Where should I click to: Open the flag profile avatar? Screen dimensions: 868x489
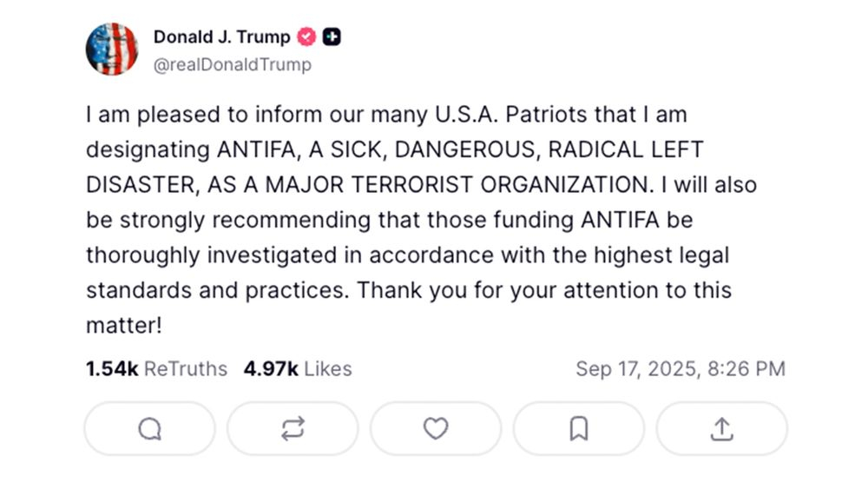(x=112, y=50)
